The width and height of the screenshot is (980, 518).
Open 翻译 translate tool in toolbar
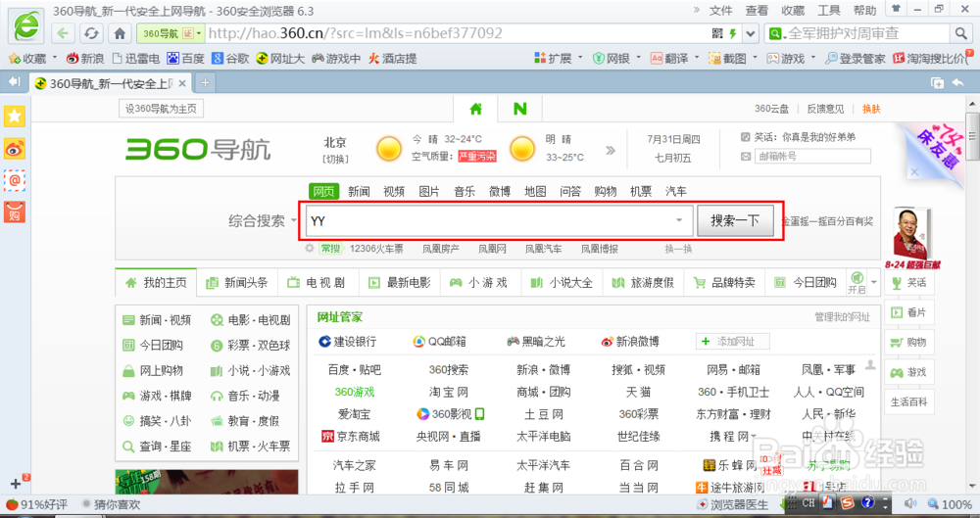[669, 58]
